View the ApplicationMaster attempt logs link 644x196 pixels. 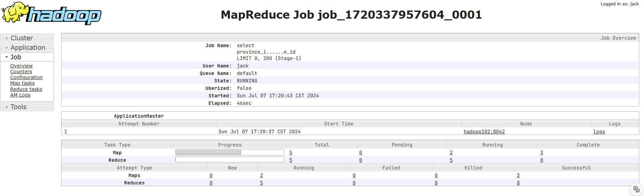click(599, 132)
